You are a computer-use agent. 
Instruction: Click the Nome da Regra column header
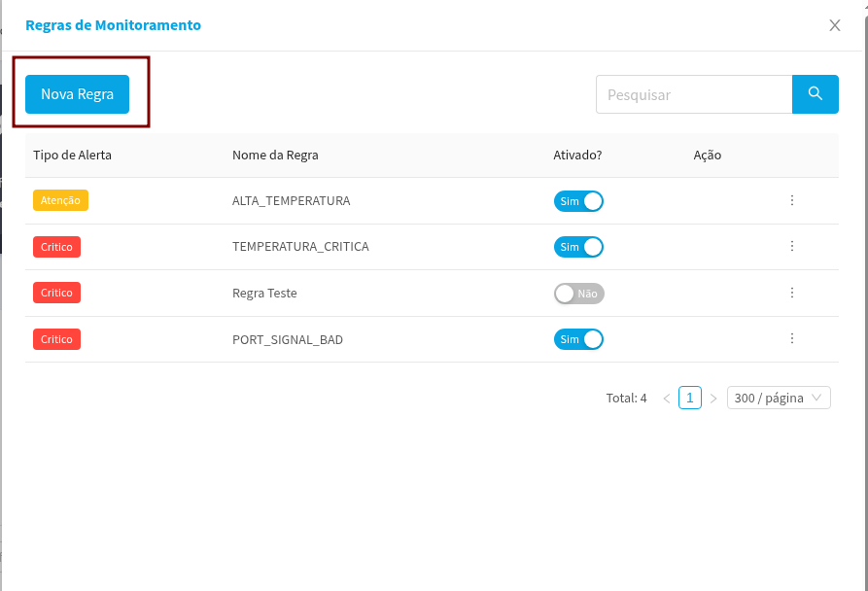tap(275, 156)
